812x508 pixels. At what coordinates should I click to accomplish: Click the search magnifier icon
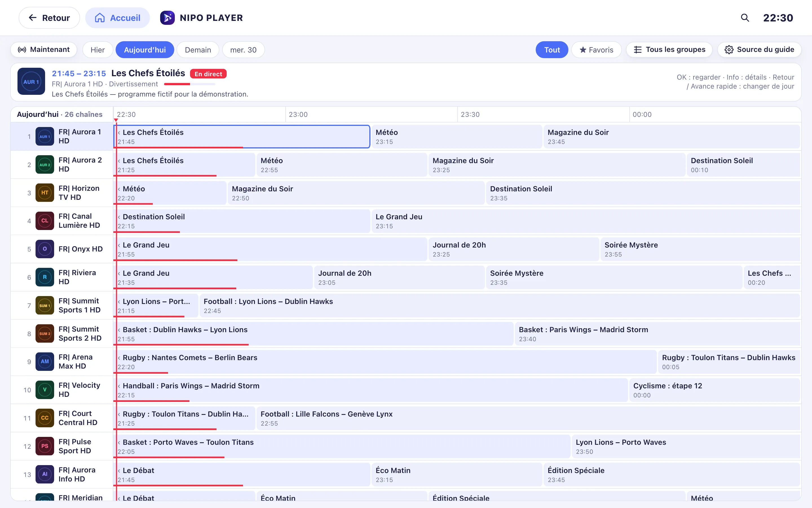coord(745,18)
